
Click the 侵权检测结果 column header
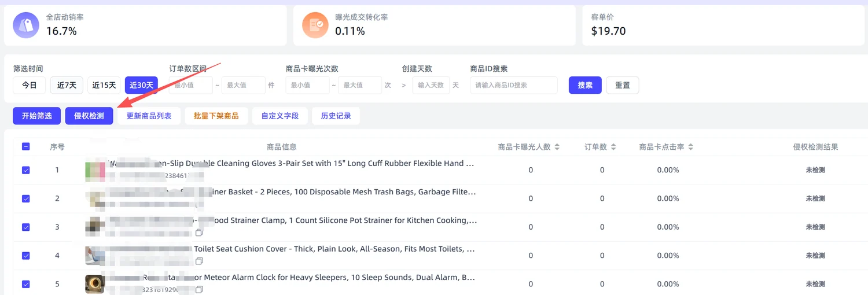815,147
